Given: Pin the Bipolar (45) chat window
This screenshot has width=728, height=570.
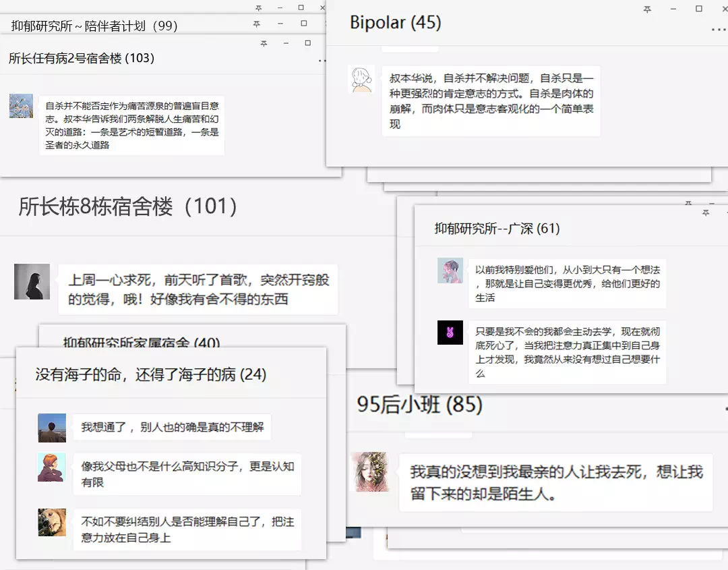Looking at the screenshot, I should (647, 9).
